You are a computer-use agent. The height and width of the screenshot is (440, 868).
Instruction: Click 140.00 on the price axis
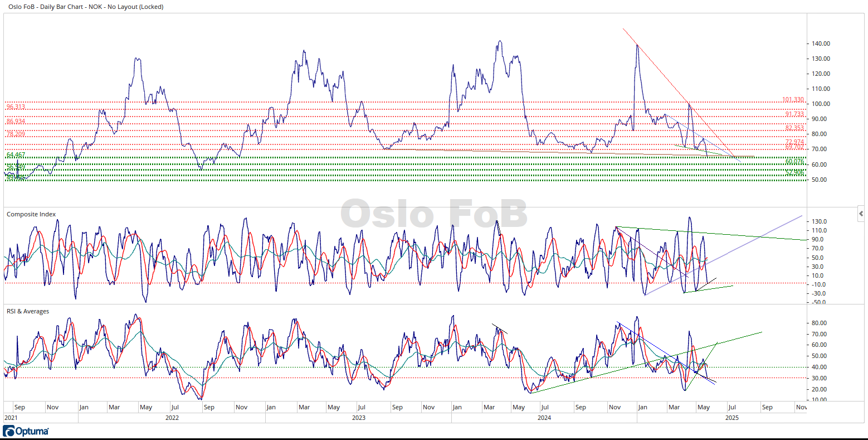point(821,43)
